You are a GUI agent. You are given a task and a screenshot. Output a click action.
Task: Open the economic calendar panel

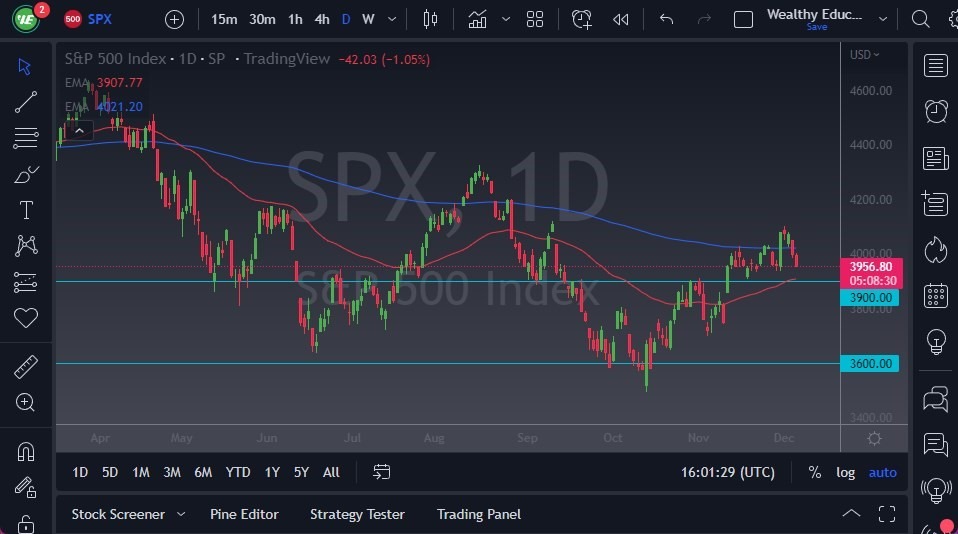pos(935,296)
